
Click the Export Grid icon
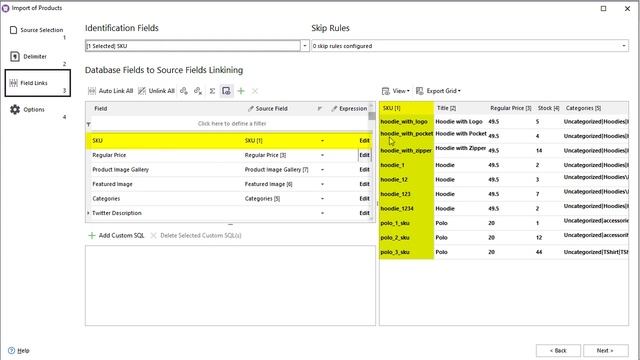tap(420, 91)
